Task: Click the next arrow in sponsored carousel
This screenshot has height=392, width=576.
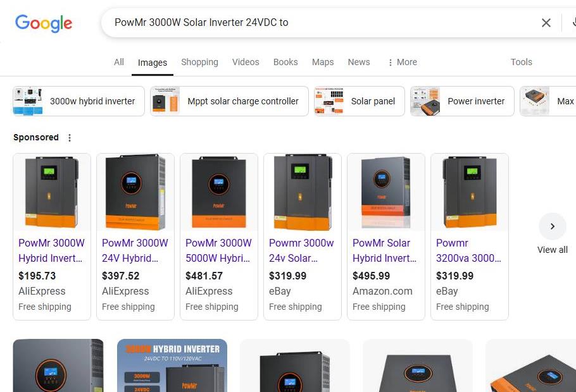Action: coord(552,226)
